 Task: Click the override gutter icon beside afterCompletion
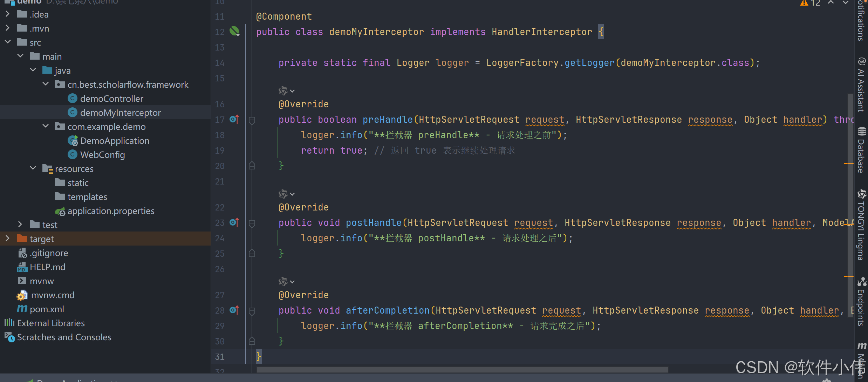point(234,310)
